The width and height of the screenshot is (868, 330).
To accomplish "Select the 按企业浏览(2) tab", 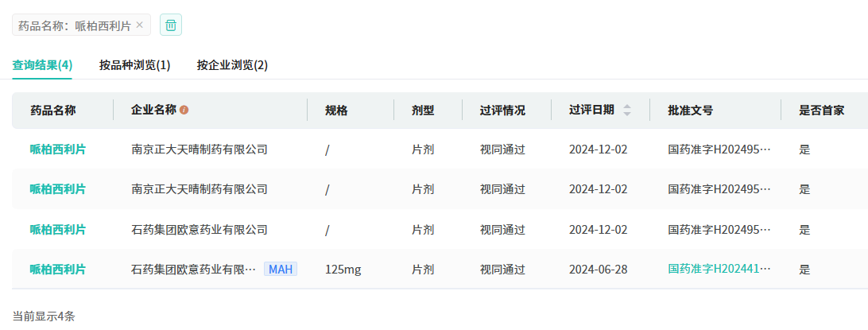I will pyautogui.click(x=232, y=65).
